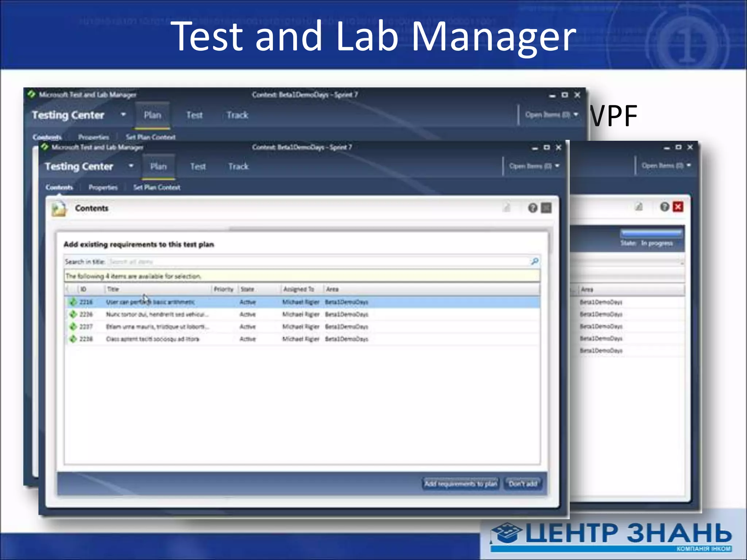Click requirement icon for row 2238
Image resolution: width=747 pixels, height=560 pixels.
click(73, 339)
